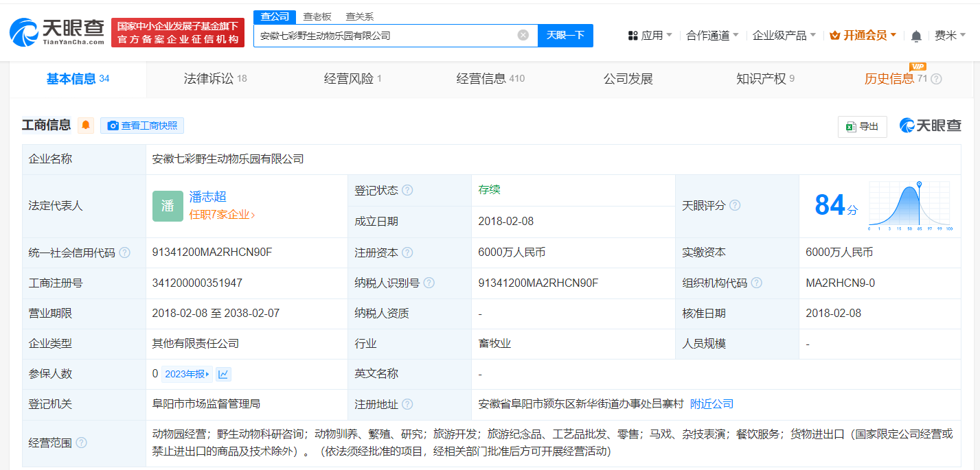The width and height of the screenshot is (980, 470).
Task: Click the help icon beside 注册资本
Action: [x=407, y=252]
